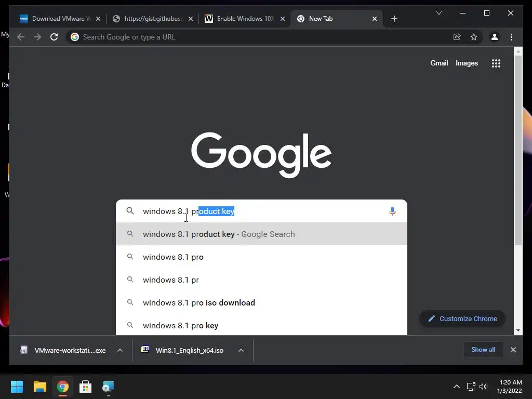Start voice search with the microphone

[392, 211]
